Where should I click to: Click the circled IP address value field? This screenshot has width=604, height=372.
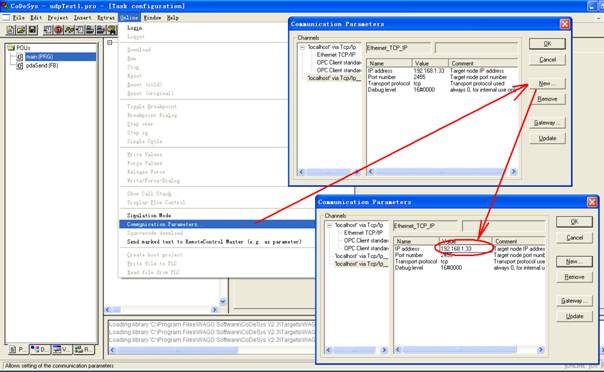pyautogui.click(x=465, y=249)
